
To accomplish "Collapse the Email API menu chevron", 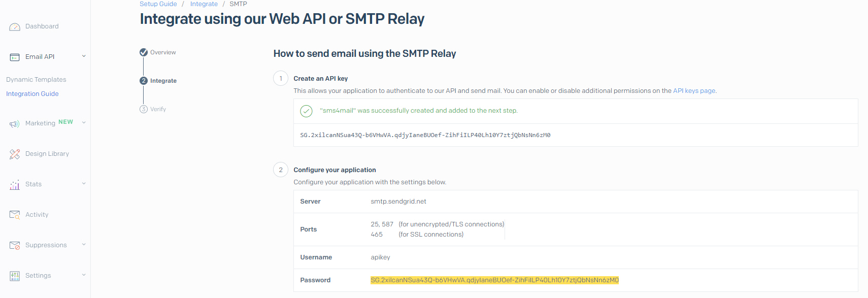I will pos(84,56).
